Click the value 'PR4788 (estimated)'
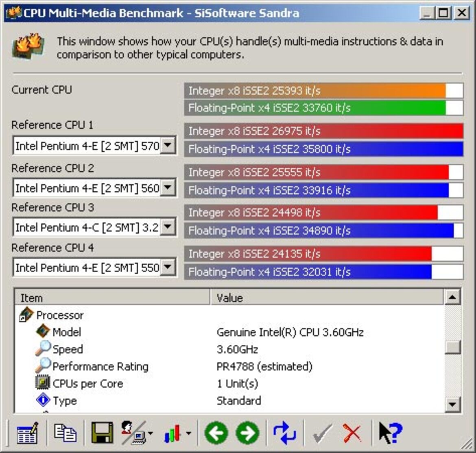 coord(264,366)
